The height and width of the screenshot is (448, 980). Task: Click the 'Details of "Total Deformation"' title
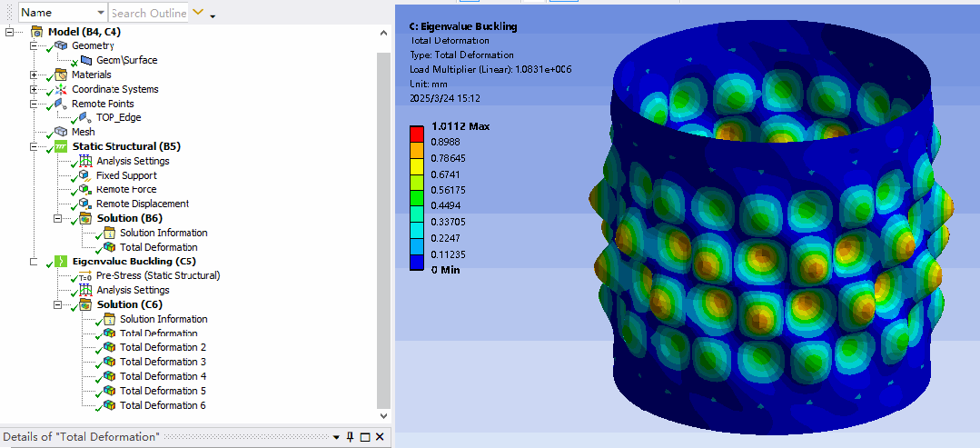tap(81, 437)
